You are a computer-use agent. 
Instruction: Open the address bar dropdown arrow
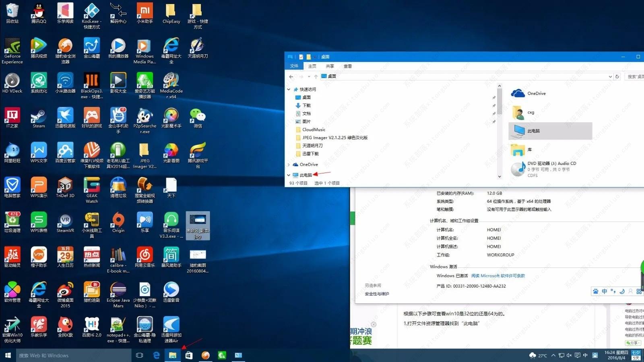point(611,76)
